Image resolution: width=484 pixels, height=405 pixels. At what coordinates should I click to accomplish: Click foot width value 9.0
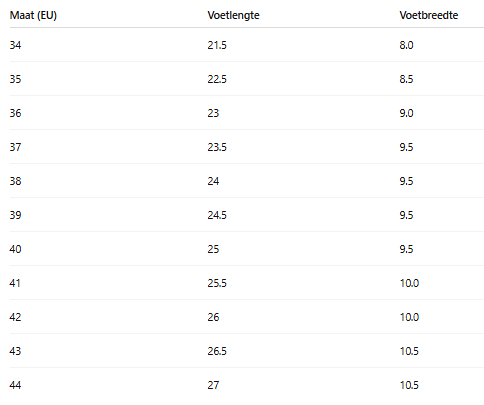(x=406, y=113)
